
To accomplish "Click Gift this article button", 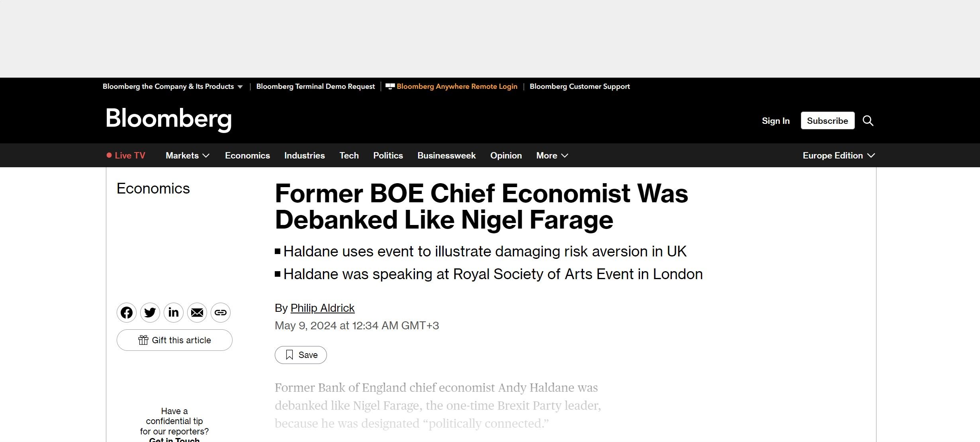I will tap(174, 340).
